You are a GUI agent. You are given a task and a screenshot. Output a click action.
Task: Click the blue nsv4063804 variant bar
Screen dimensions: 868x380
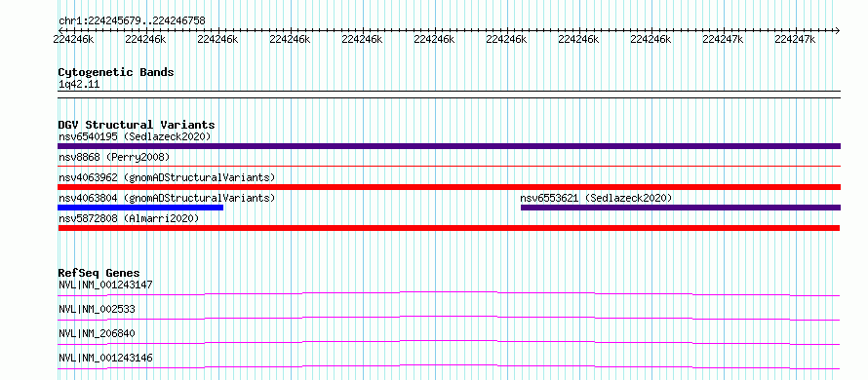[x=140, y=208]
